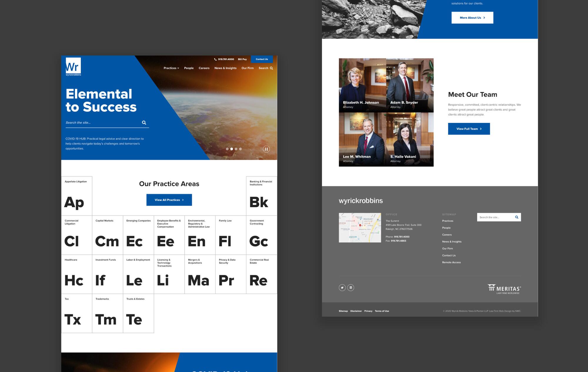Click View All Practices button

[169, 200]
